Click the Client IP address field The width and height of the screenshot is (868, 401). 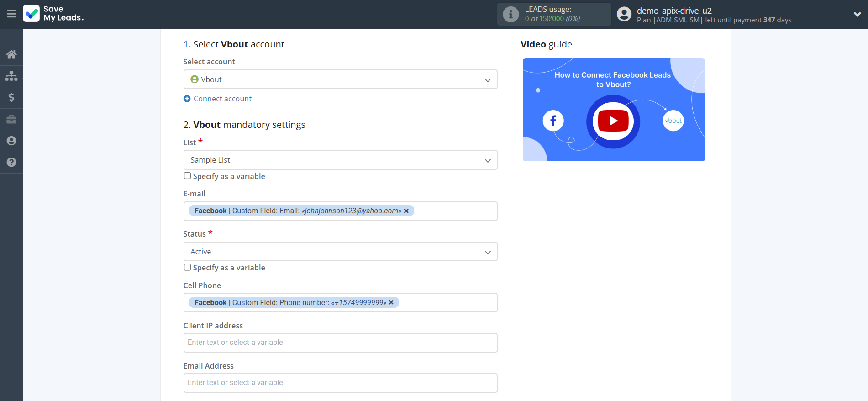(340, 343)
